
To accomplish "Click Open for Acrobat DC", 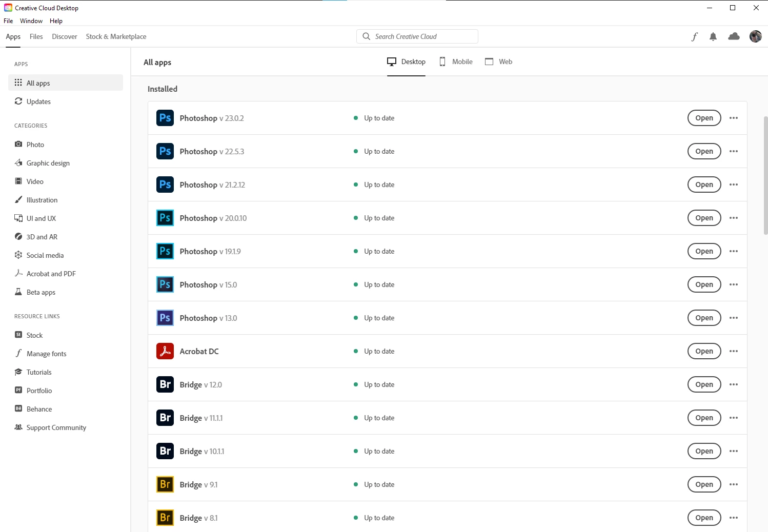I will coord(704,351).
